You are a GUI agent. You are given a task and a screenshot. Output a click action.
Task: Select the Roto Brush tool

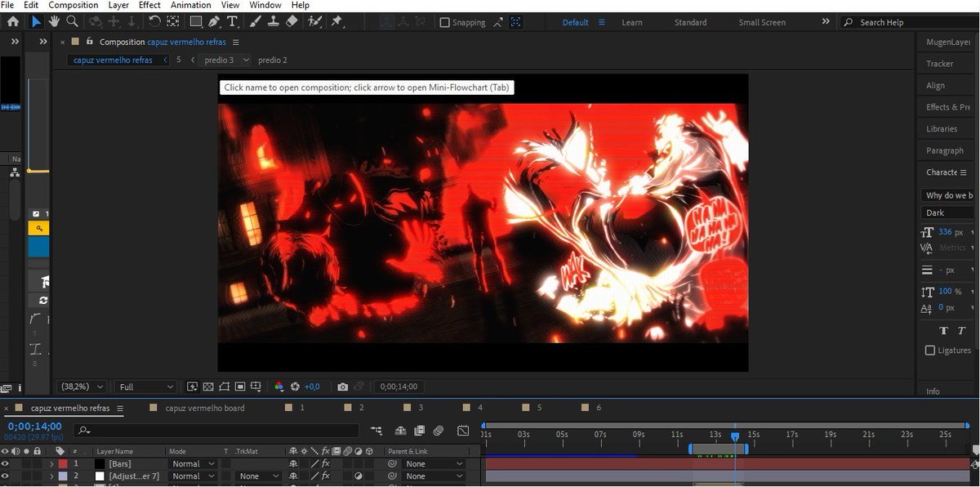[315, 21]
